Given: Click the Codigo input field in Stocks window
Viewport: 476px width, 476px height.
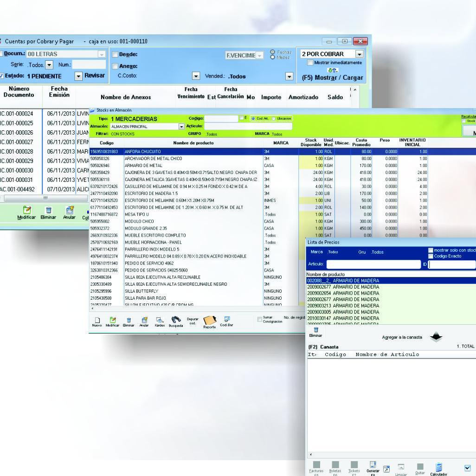Looking at the screenshot, I should coord(221,118).
